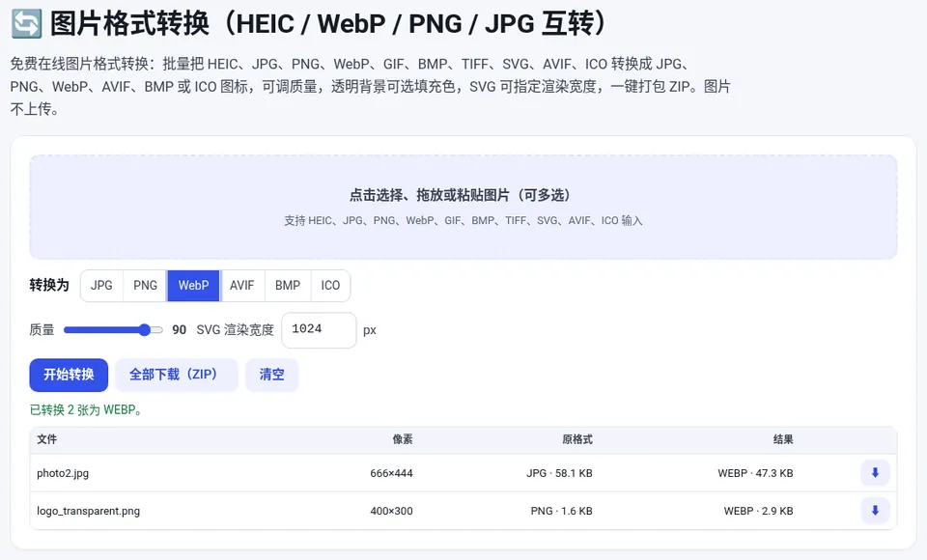Click the image conversion logo icon in the title
Screen dimensions: 927x560
pos(27,24)
